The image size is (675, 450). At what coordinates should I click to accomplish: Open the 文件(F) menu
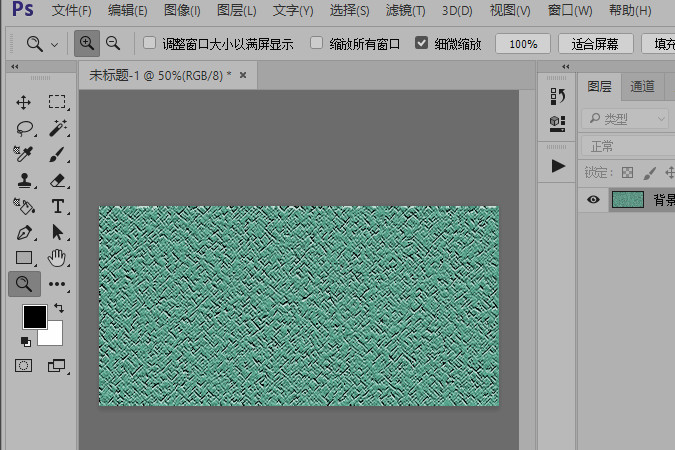(x=71, y=10)
